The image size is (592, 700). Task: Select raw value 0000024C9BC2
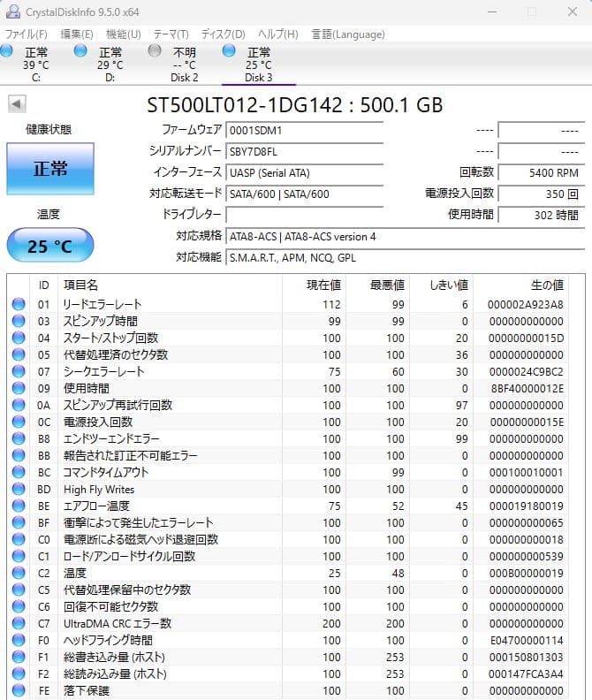click(x=527, y=371)
